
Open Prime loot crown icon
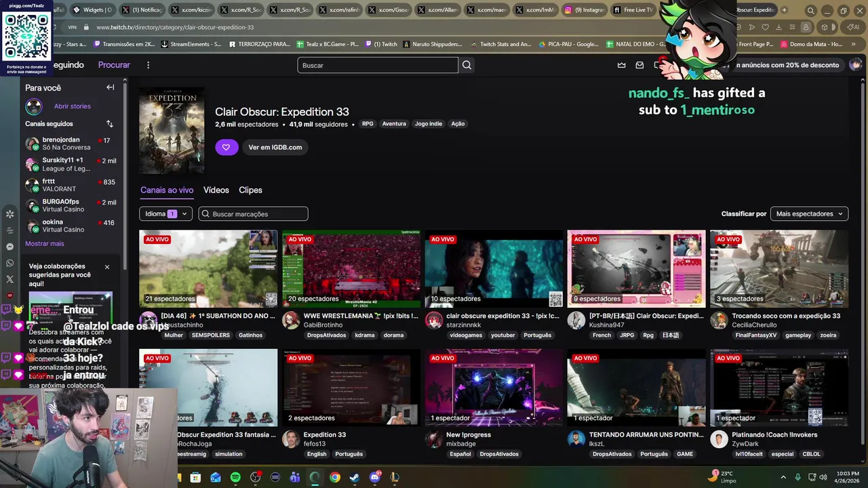click(x=621, y=65)
